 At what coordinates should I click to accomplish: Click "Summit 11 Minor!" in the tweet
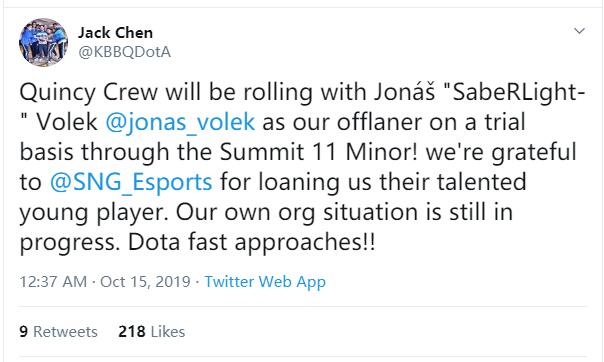point(319,152)
